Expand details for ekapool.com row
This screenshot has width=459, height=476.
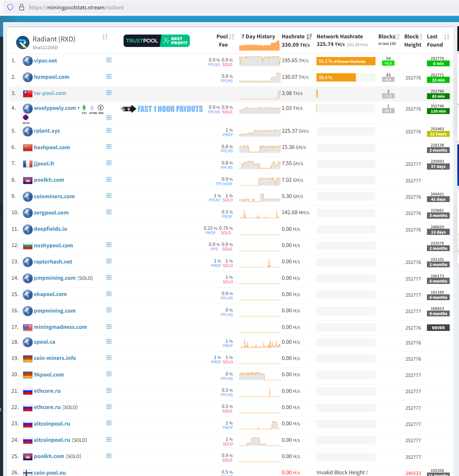(109, 294)
